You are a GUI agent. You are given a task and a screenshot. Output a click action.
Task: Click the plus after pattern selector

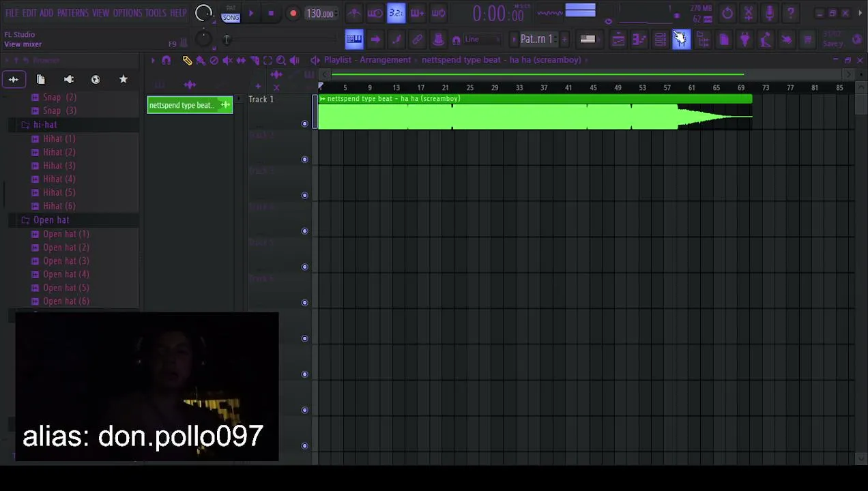coord(564,40)
